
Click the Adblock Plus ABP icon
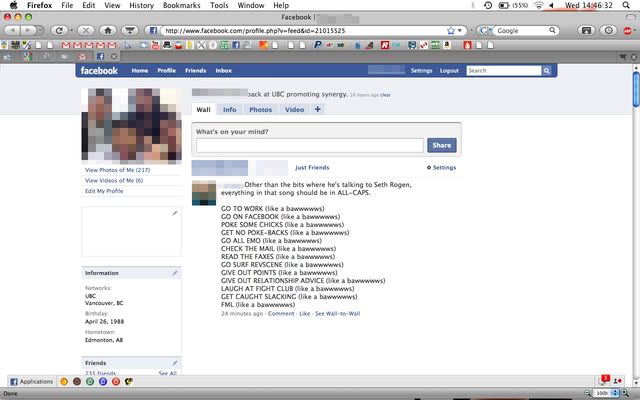628,31
